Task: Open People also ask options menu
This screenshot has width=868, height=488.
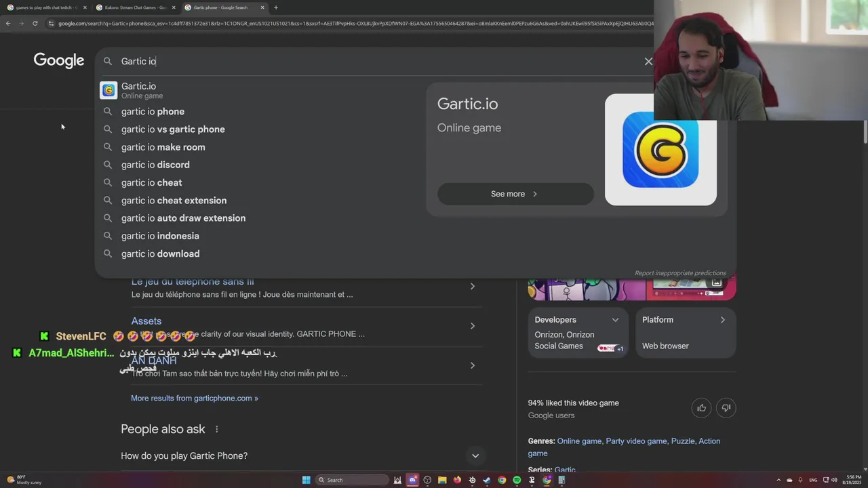Action: [217, 429]
